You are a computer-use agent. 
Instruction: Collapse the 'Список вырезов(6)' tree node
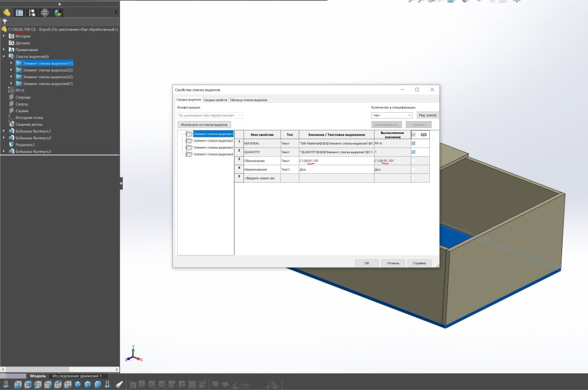(4, 56)
